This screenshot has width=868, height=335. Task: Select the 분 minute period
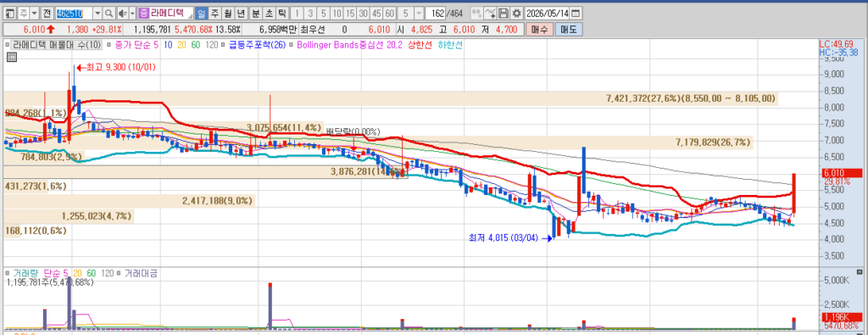[x=256, y=14]
